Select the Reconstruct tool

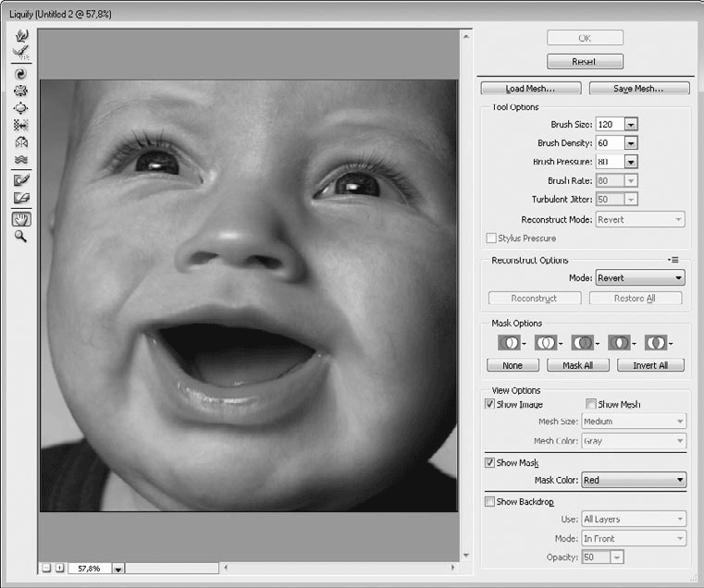pos(21,52)
